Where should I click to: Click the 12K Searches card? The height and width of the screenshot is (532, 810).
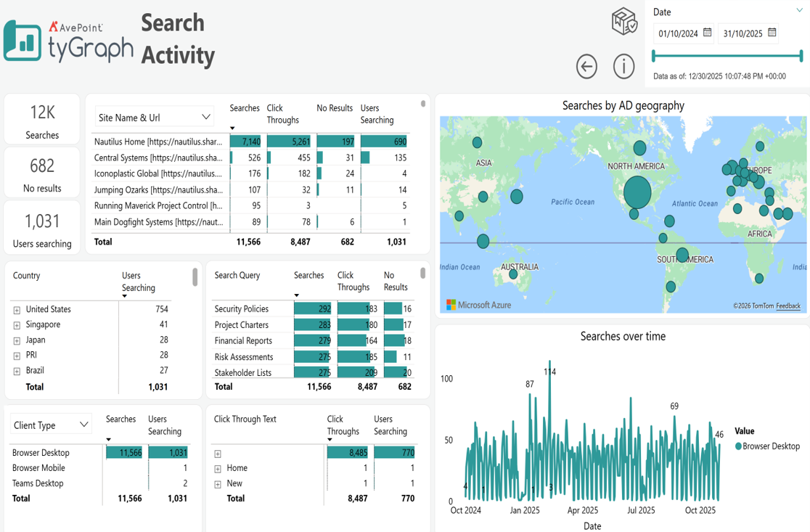point(42,119)
